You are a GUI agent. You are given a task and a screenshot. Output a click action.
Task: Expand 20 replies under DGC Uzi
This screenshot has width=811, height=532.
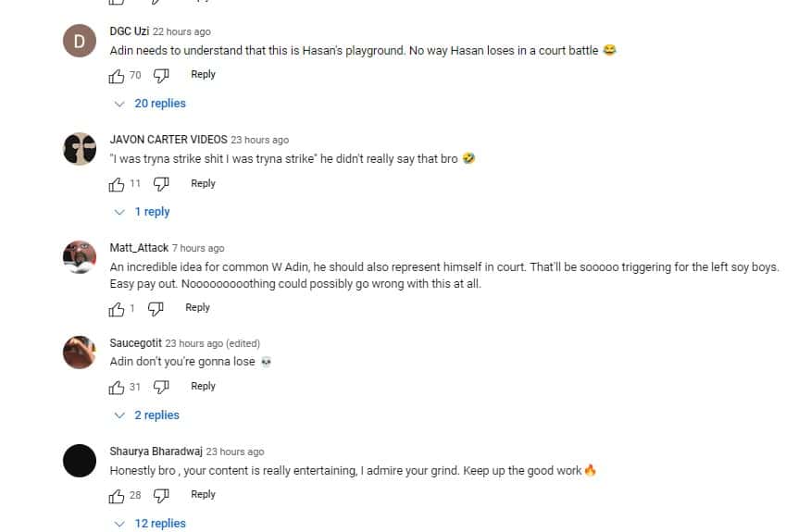pos(151,104)
